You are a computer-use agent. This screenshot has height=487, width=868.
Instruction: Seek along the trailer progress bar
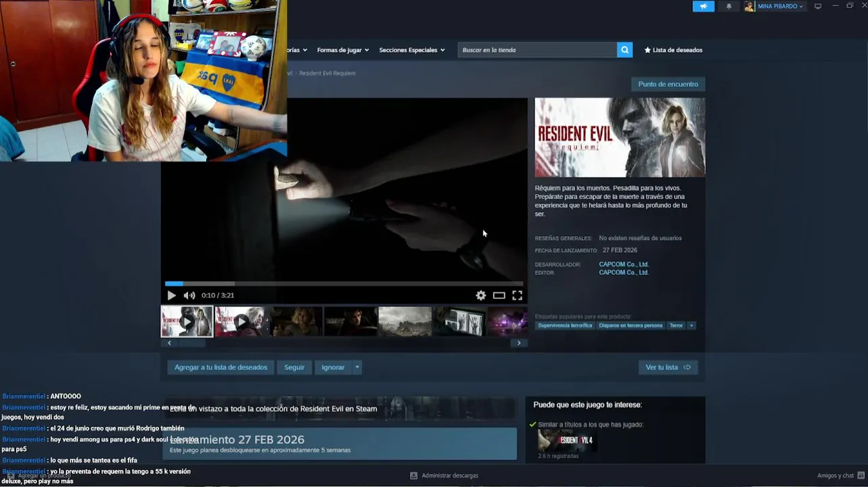(x=344, y=284)
